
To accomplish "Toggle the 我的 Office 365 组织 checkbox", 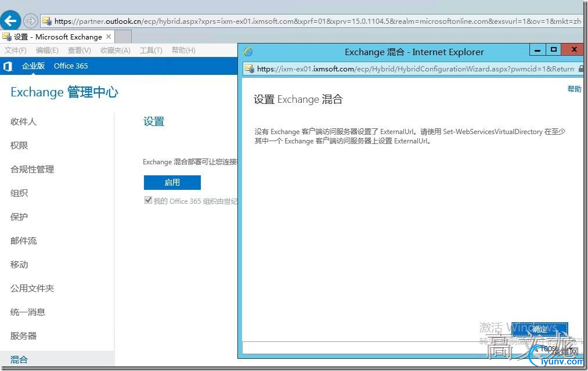I will tap(148, 200).
